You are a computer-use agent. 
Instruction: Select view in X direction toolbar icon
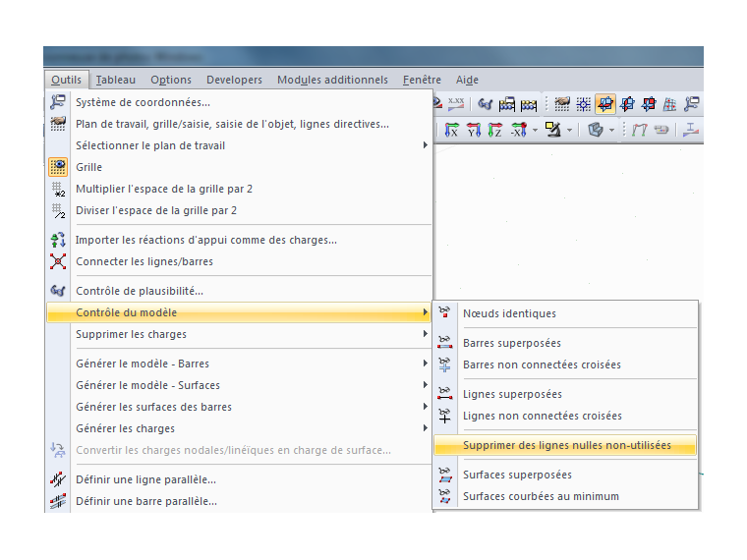click(451, 130)
